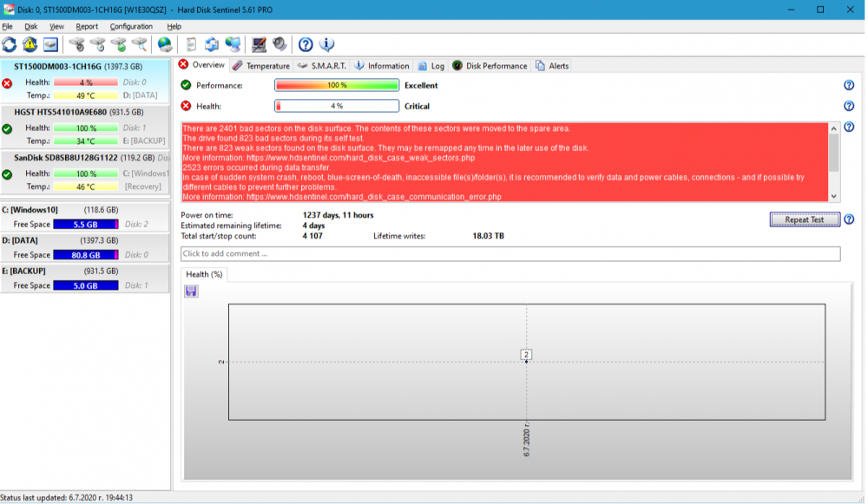Click the save floppy icon above health graph
This screenshot has width=868, height=504.
191,291
